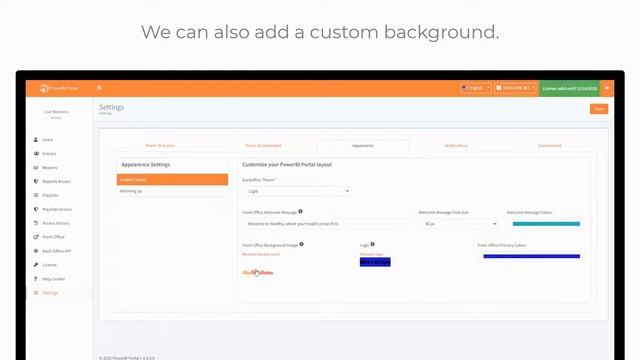Switch to the Power BI Access tab

[160, 146]
